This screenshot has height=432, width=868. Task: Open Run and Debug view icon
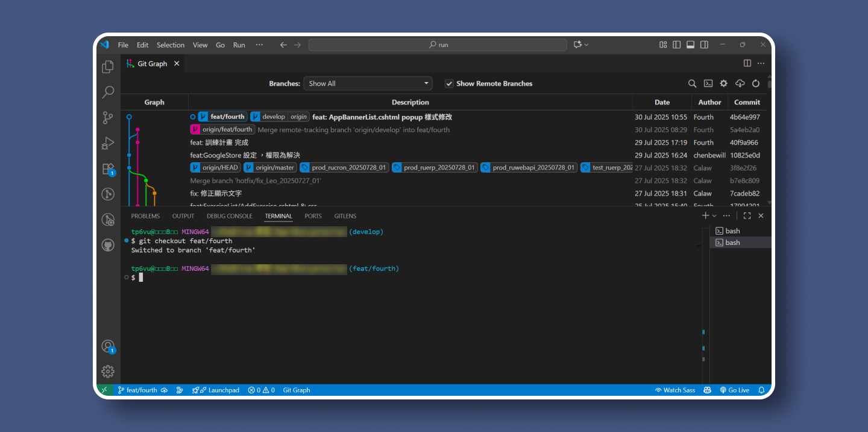108,143
